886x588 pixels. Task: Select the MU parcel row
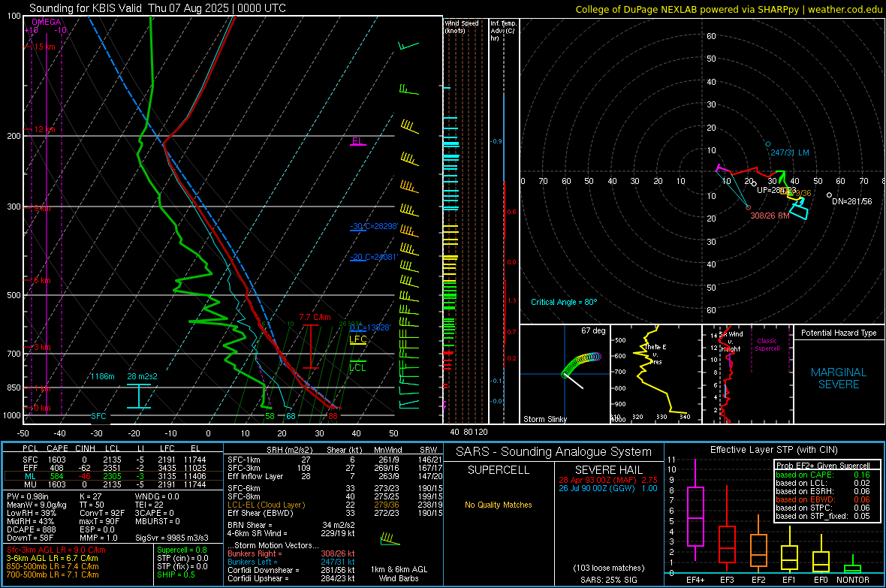[113, 484]
